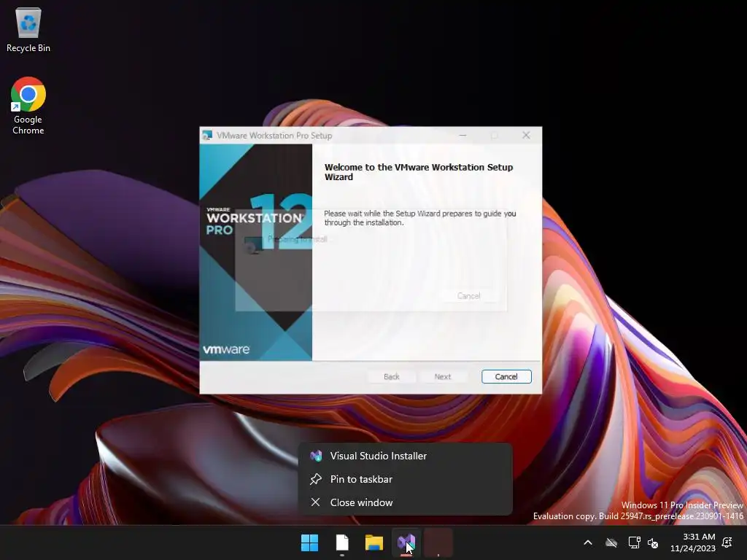Choose Visual Studio Installer in jump list
The width and height of the screenshot is (747, 560).
click(x=406, y=456)
